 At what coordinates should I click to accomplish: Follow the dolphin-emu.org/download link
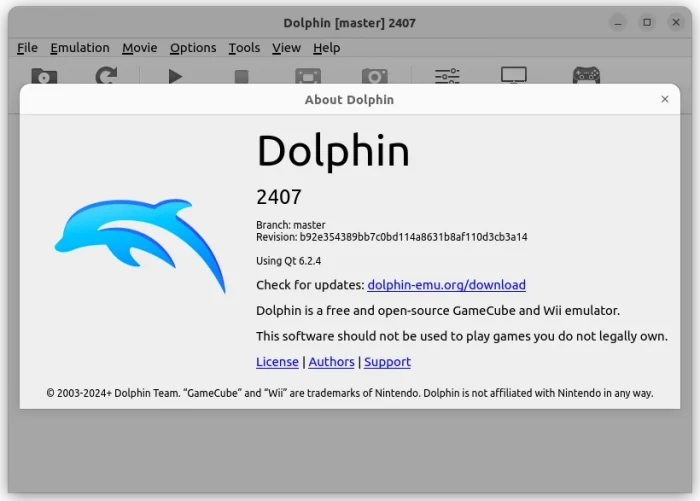(446, 285)
